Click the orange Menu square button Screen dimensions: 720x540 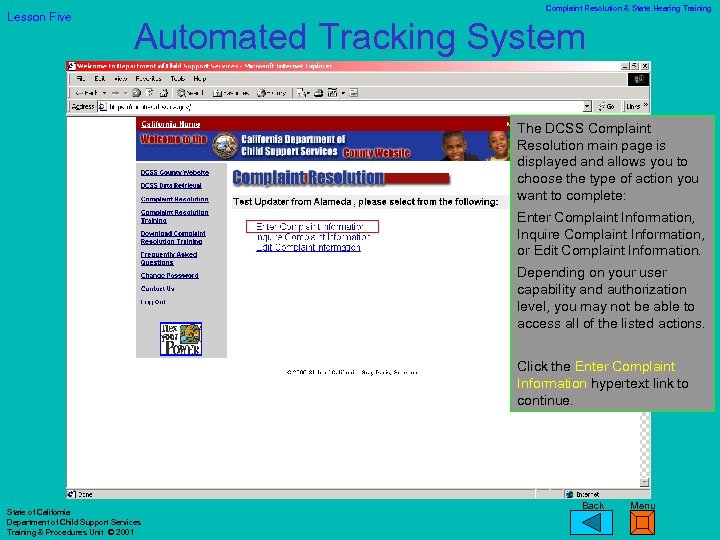click(x=642, y=523)
